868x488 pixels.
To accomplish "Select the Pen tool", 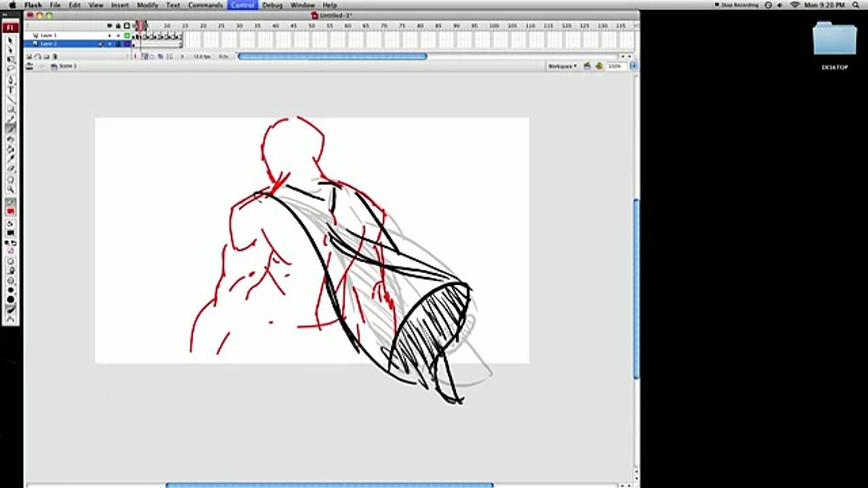I will 10,80.
